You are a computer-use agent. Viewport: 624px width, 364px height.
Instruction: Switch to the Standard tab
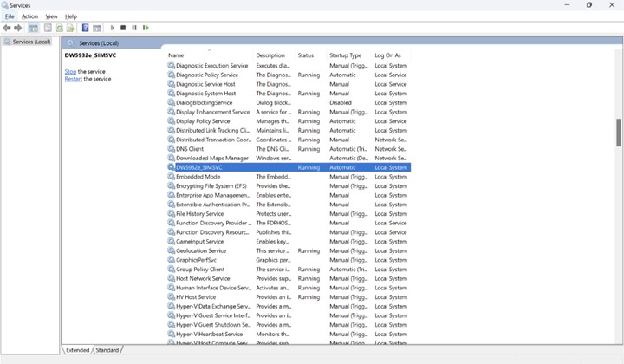[107, 350]
